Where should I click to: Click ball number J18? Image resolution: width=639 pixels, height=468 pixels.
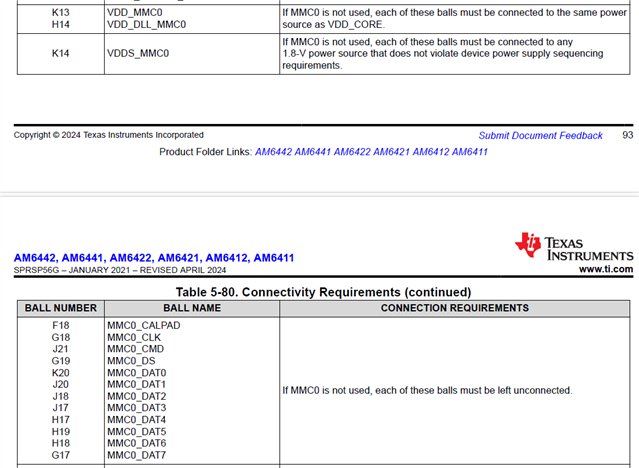pos(60,396)
